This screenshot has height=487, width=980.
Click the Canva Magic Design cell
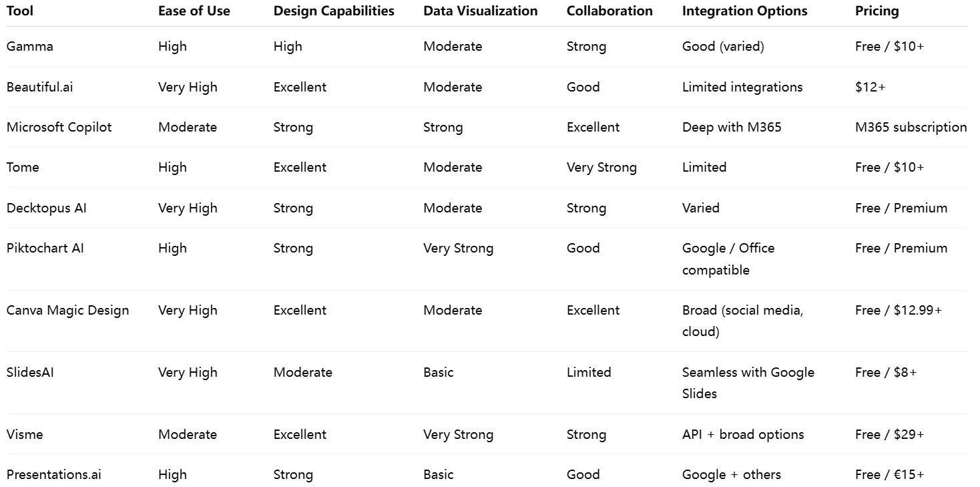pyautogui.click(x=68, y=311)
